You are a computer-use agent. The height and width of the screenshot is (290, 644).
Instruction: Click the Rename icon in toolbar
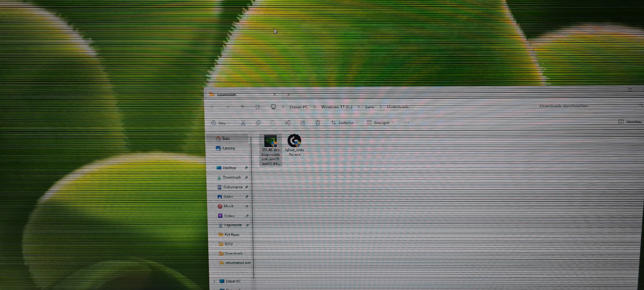(288, 123)
